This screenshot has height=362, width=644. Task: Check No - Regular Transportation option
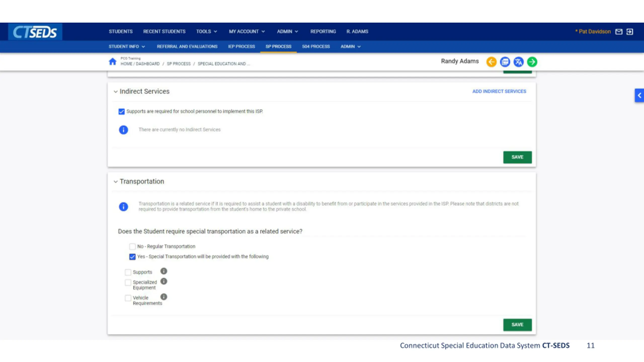132,246
